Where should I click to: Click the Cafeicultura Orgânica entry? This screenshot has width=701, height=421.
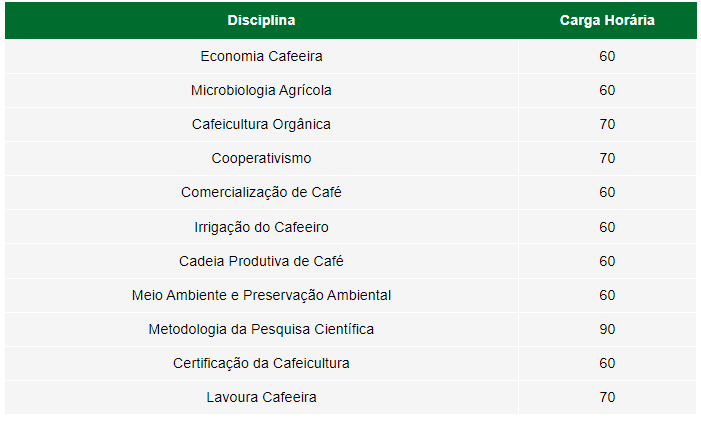coord(261,124)
